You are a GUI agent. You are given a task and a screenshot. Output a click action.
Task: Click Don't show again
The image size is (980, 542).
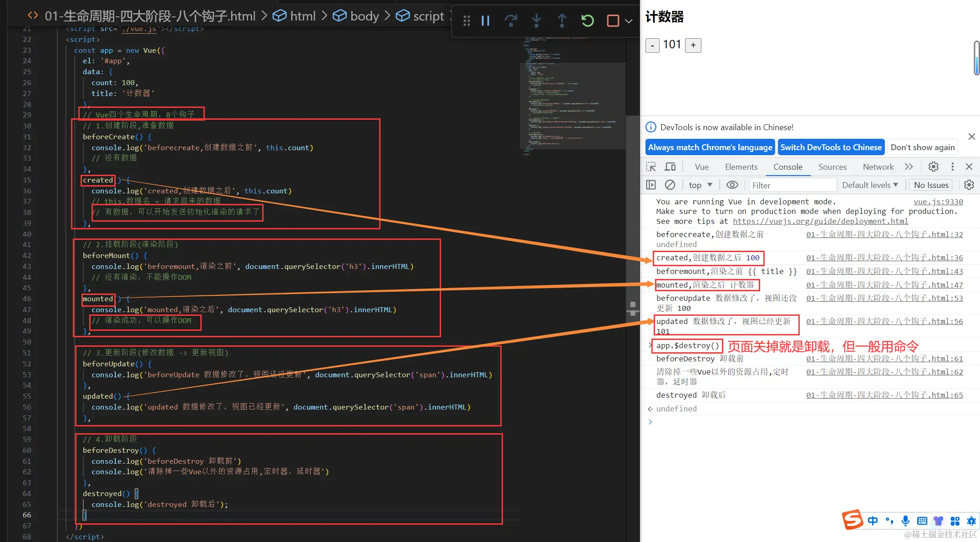tap(923, 147)
